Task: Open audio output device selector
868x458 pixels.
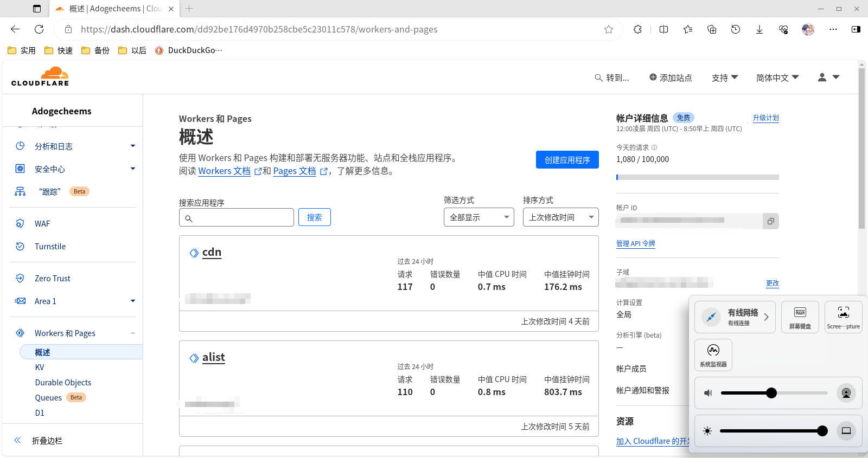Action: (846, 393)
